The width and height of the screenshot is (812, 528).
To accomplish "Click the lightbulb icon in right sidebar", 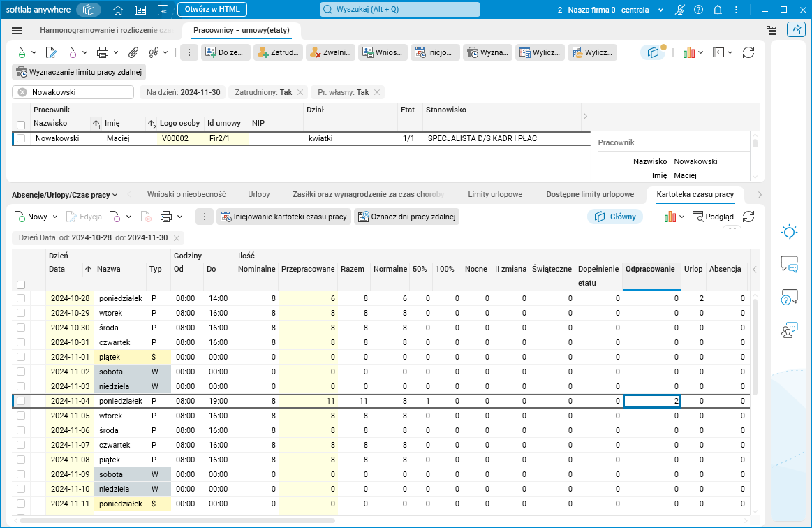I will (789, 232).
